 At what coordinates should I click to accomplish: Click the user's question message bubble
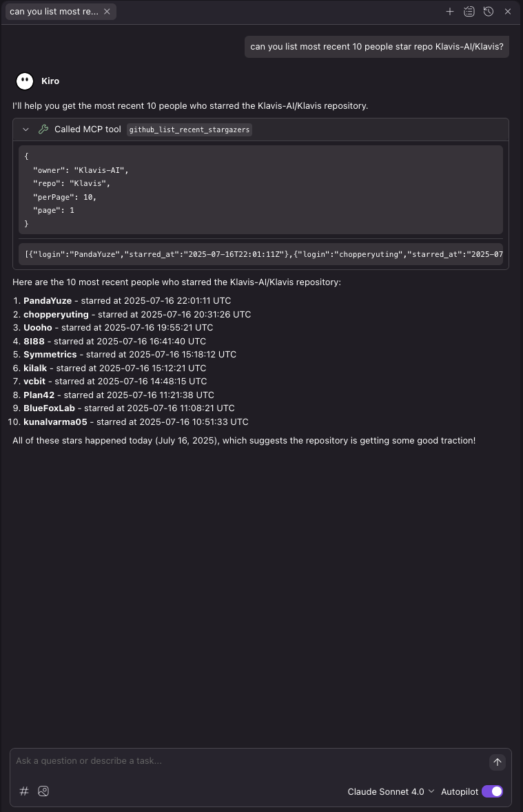(377, 46)
